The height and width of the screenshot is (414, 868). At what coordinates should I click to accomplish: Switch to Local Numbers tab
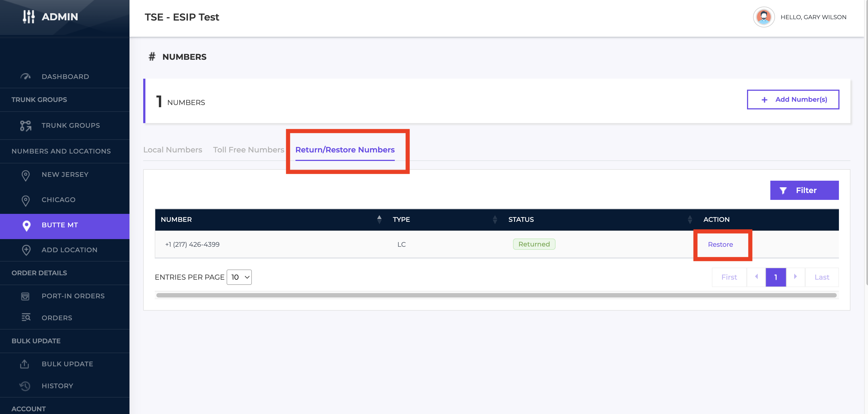click(x=173, y=150)
